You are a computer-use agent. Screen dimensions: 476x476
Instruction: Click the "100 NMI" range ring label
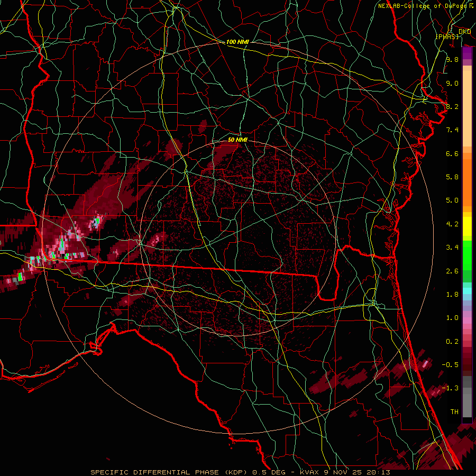coord(237,42)
